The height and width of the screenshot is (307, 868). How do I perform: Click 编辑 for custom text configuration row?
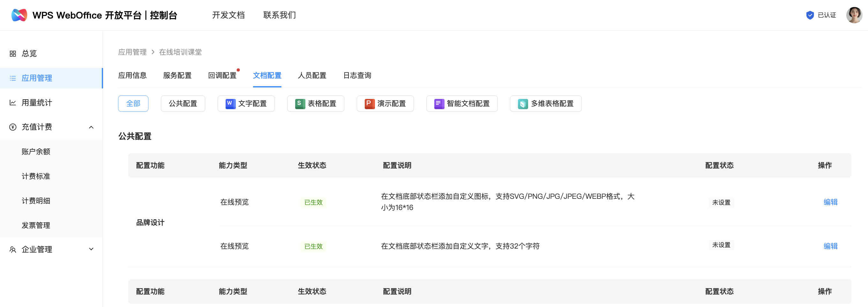pyautogui.click(x=830, y=246)
